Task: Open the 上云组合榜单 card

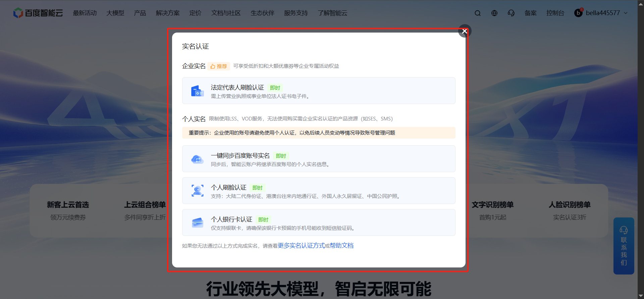Action: tap(145, 211)
